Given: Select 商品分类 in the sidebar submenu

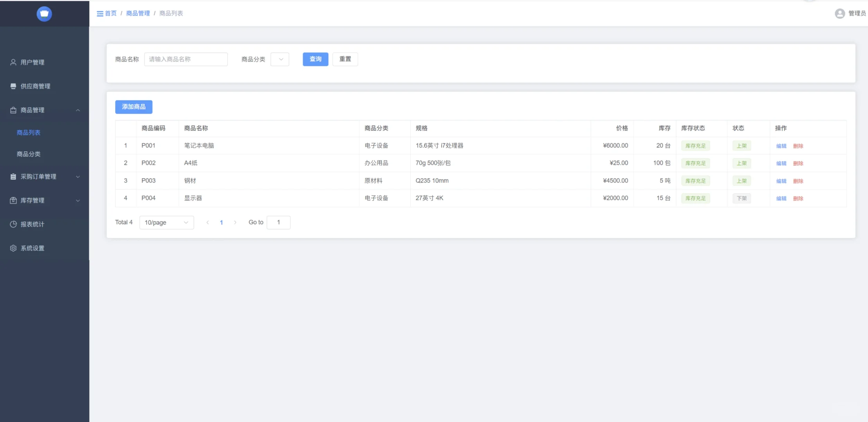Looking at the screenshot, I should tap(29, 154).
